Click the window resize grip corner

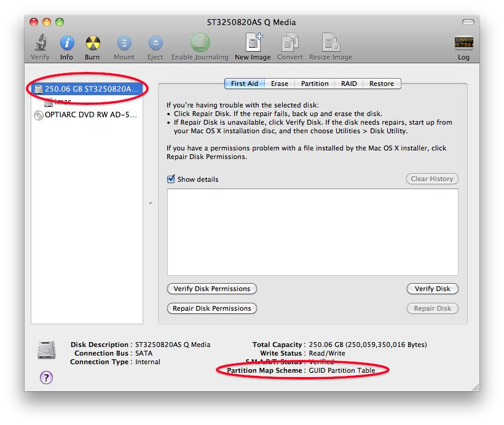pos(476,388)
